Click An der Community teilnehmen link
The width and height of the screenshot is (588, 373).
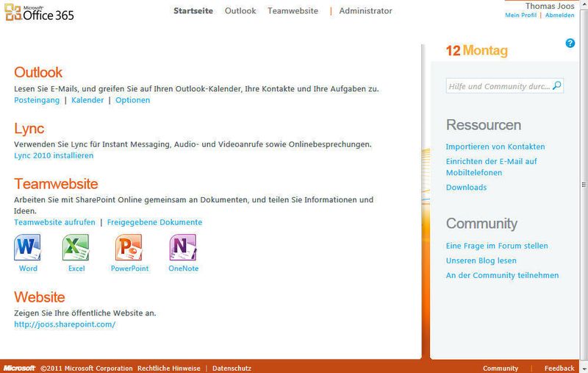(x=502, y=275)
